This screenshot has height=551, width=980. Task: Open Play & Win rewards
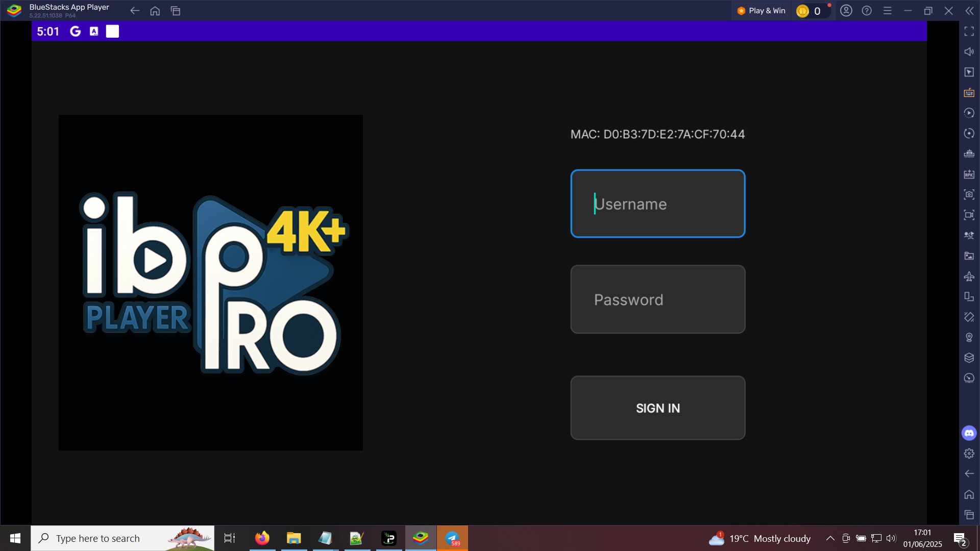point(761,10)
